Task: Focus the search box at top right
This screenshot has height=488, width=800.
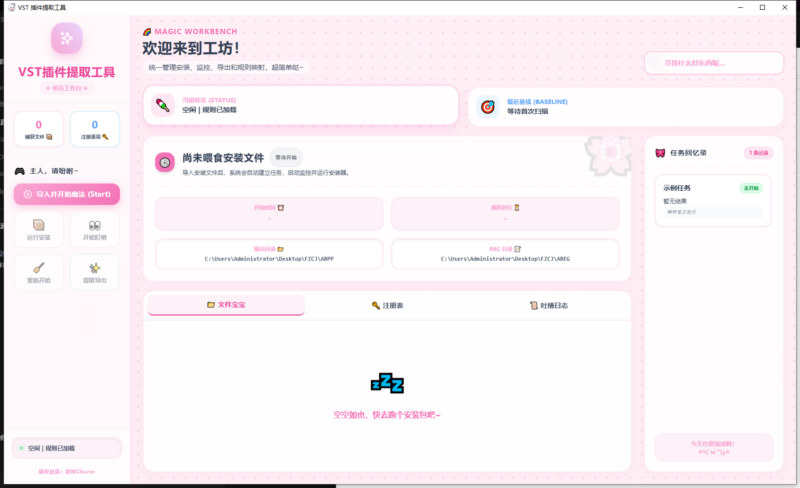Action: coord(714,63)
